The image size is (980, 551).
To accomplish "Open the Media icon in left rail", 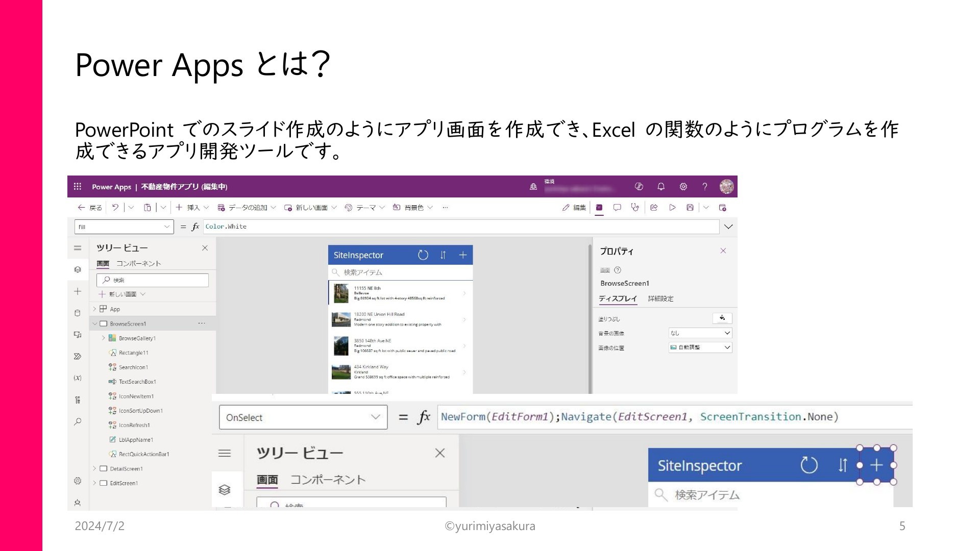I will 78,335.
